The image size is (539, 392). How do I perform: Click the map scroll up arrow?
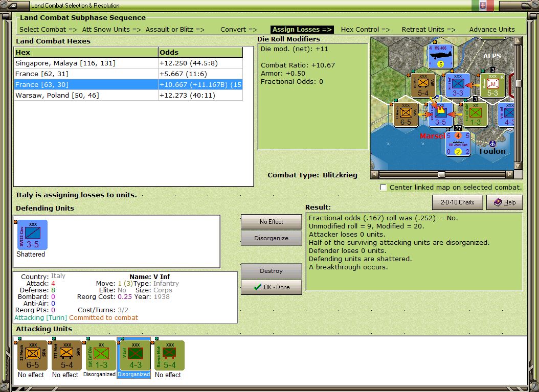pos(518,41)
